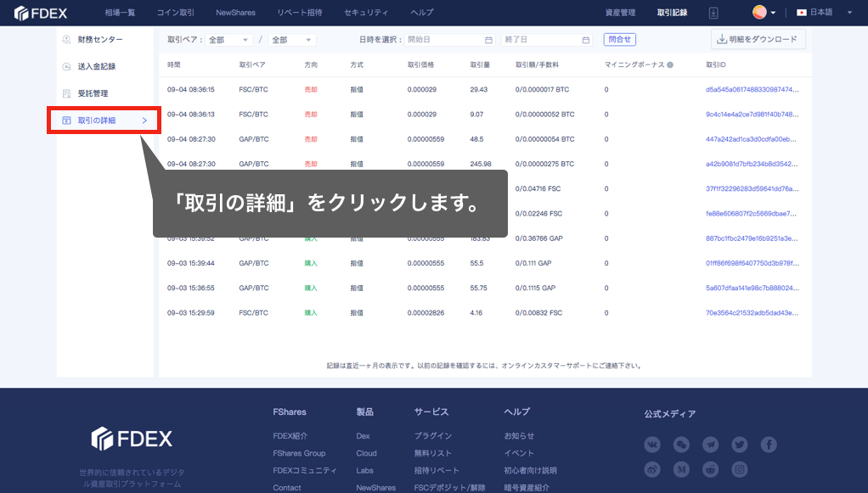The width and height of the screenshot is (868, 493).
Task: Open the Twitter social media icon
Action: point(740,445)
